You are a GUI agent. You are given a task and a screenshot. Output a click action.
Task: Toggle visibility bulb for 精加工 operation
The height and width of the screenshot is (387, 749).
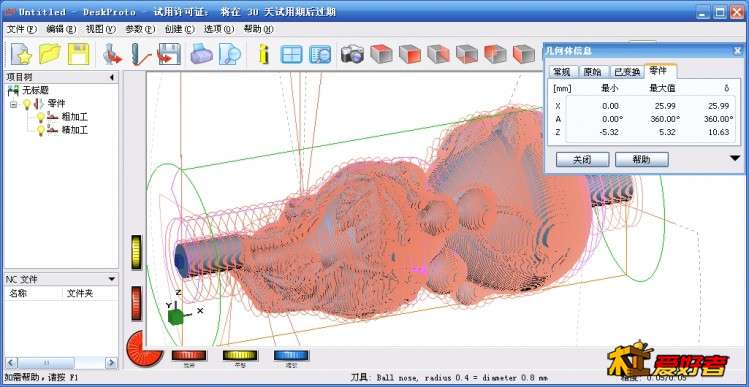[41, 130]
